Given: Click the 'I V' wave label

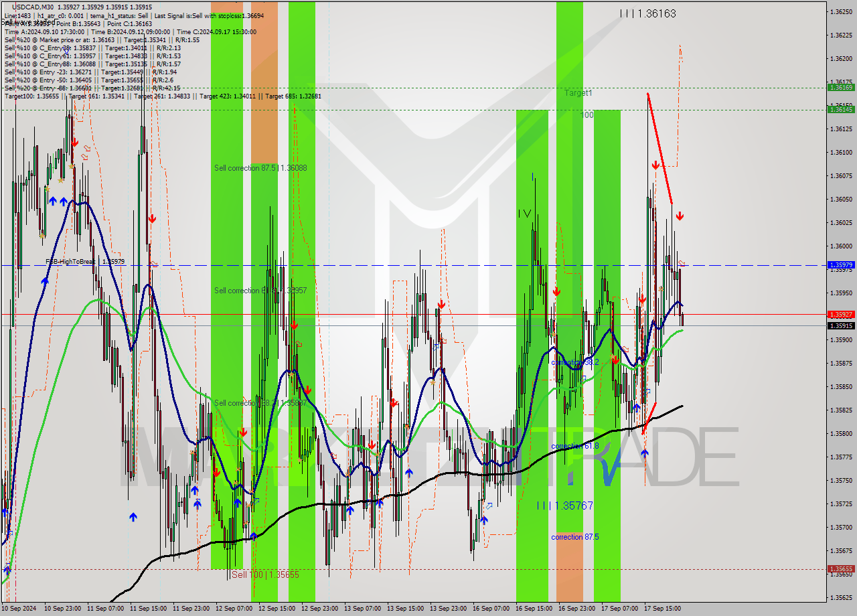Looking at the screenshot, I should pyautogui.click(x=524, y=214).
